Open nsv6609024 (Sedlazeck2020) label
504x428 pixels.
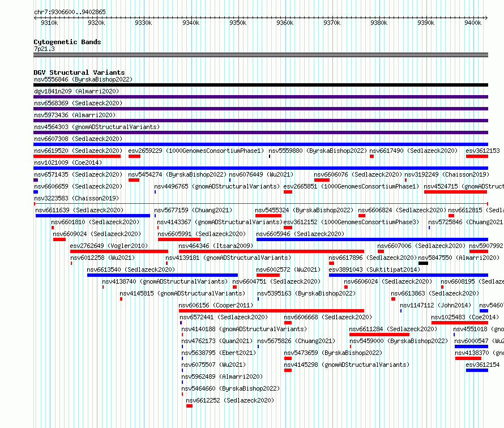point(97,234)
